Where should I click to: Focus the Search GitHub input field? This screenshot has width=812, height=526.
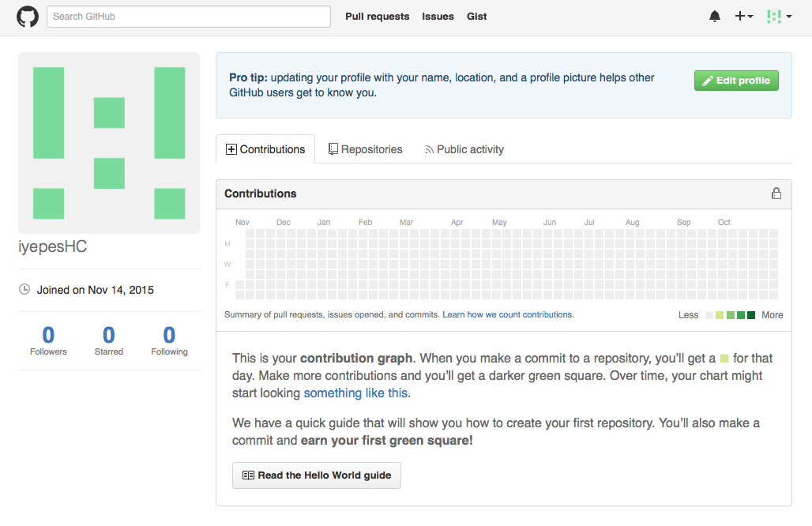point(189,17)
